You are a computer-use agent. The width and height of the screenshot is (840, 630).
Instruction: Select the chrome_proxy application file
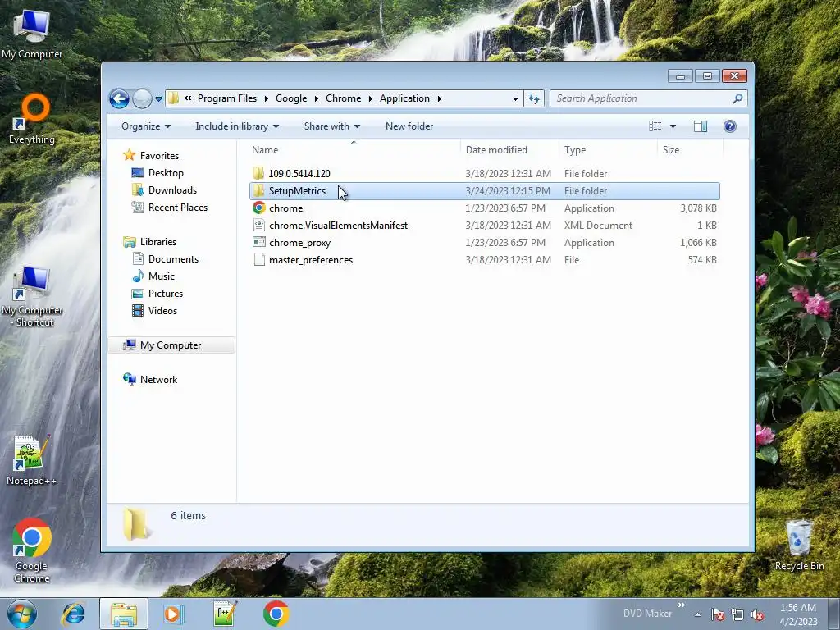484,243
